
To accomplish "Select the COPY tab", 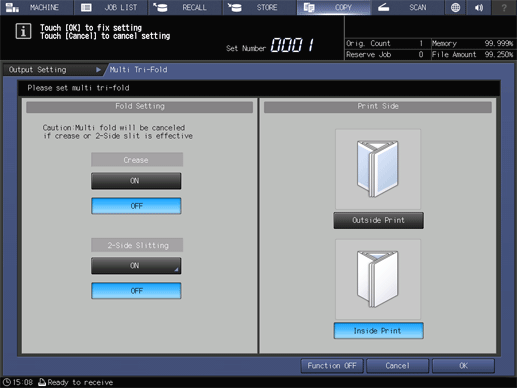I will pos(333,7).
